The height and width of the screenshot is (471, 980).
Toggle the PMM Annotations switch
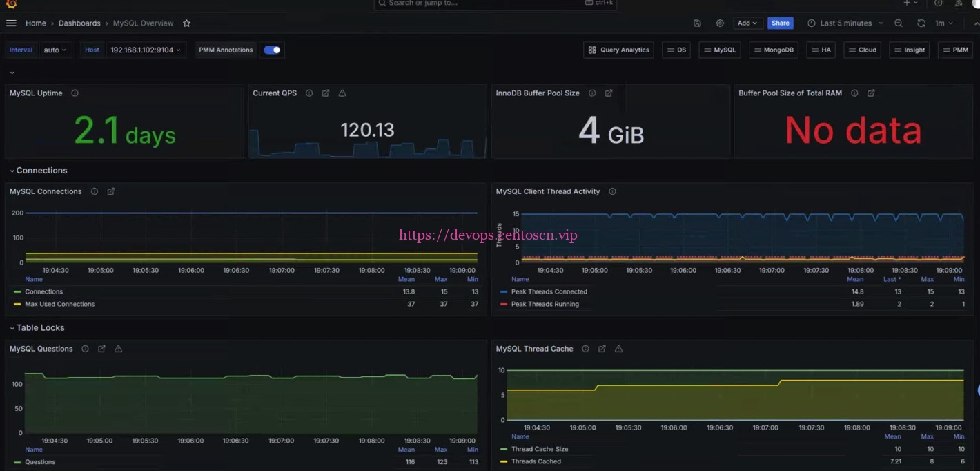272,50
